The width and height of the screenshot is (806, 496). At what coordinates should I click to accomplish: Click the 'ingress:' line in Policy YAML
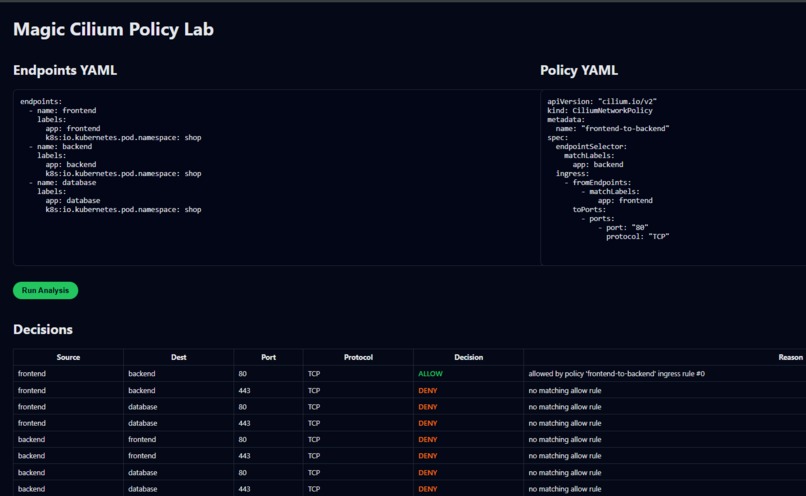(x=572, y=174)
